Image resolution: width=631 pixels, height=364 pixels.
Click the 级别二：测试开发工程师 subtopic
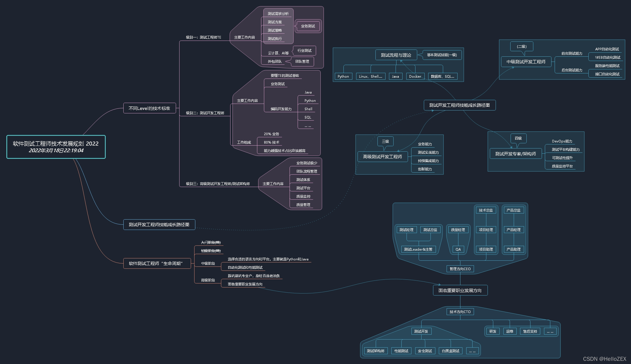pos(205,113)
